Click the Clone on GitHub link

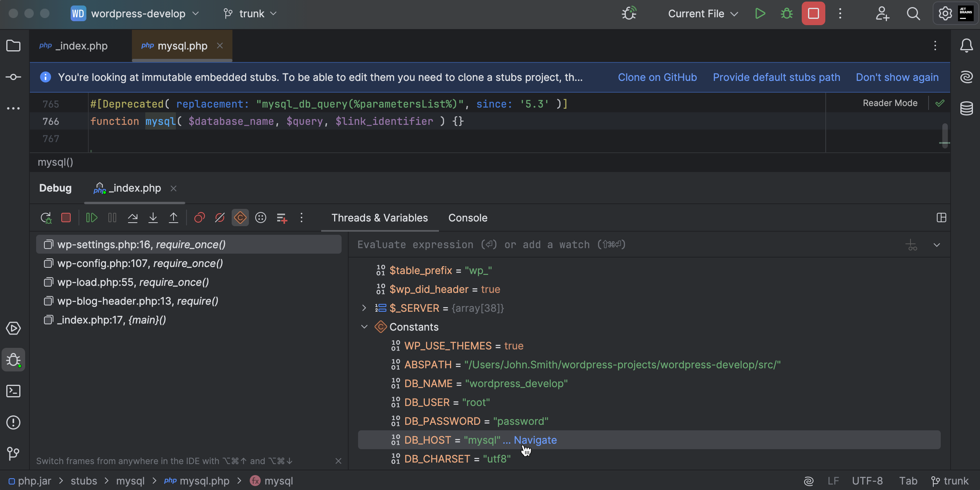pos(657,77)
